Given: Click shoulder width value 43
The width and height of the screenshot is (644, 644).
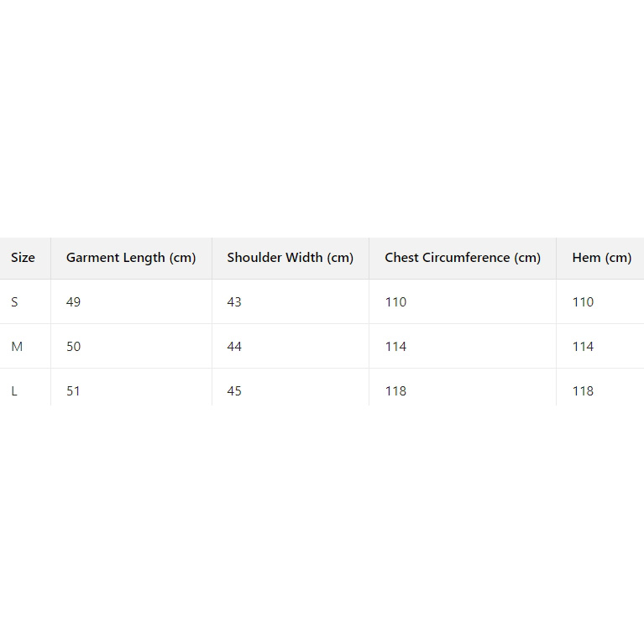Looking at the screenshot, I should pyautogui.click(x=234, y=302).
